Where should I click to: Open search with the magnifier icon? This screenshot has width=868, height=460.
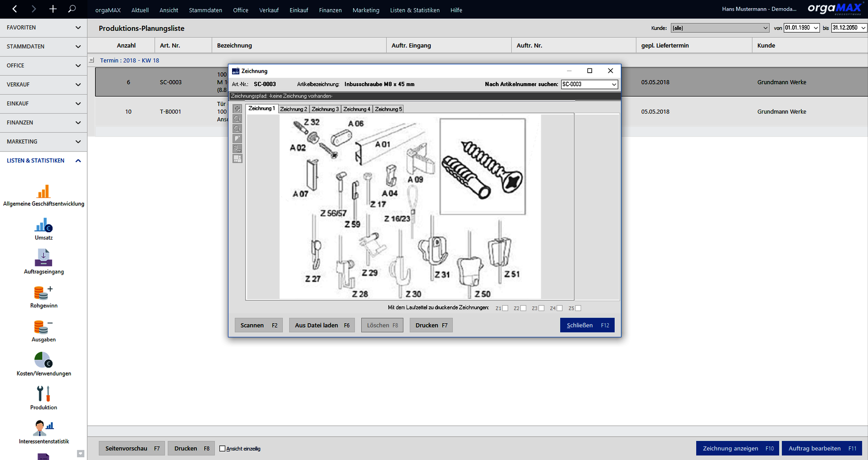[72, 9]
